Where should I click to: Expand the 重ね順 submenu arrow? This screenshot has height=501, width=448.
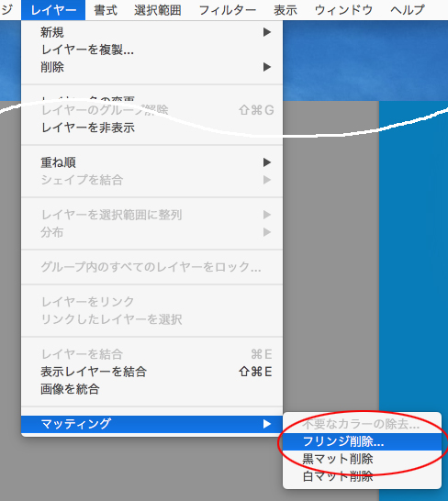[267, 162]
